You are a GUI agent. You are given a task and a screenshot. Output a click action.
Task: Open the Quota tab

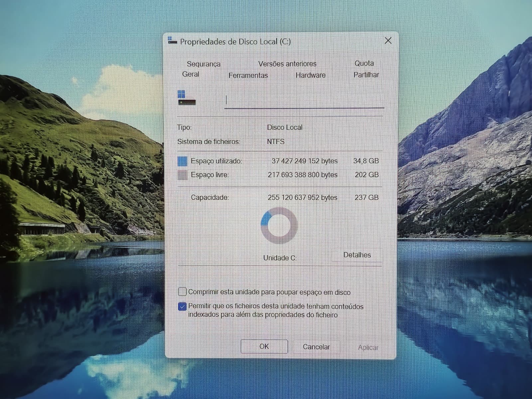(364, 63)
